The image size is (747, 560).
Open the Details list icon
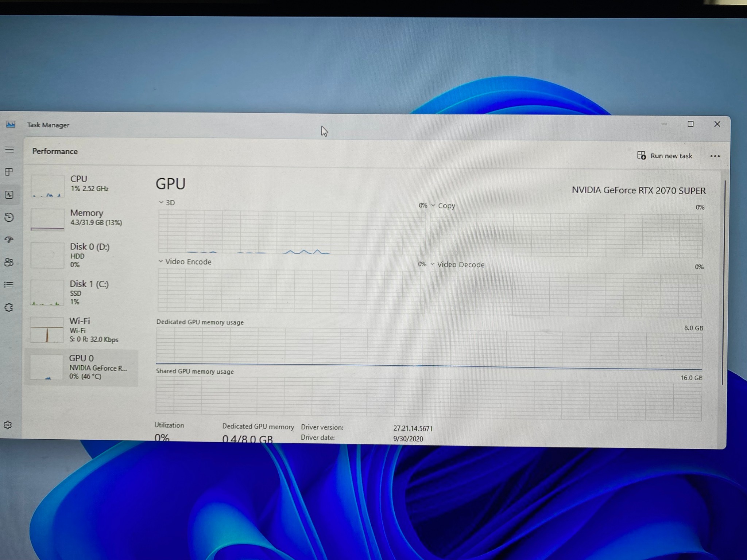[x=9, y=285]
